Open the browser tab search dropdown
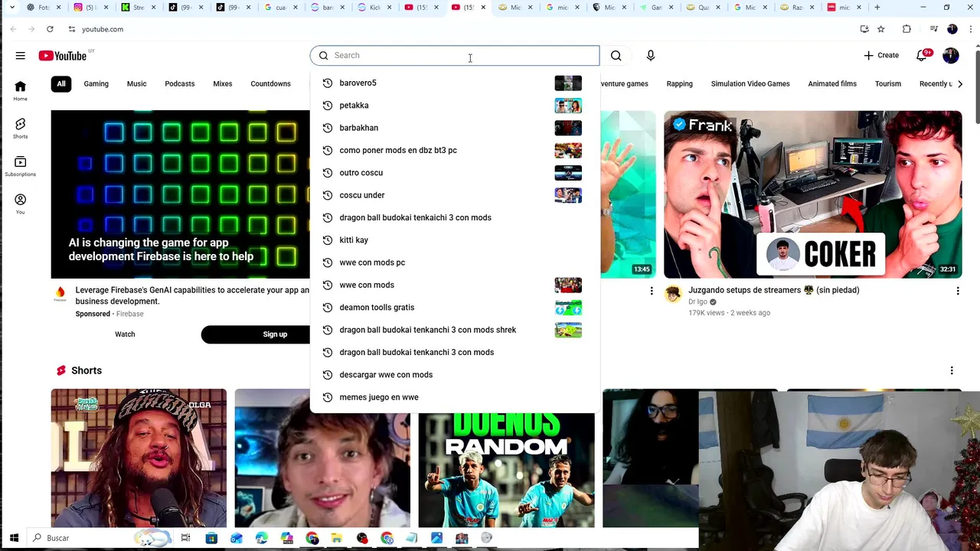This screenshot has height=551, width=980. [12, 8]
